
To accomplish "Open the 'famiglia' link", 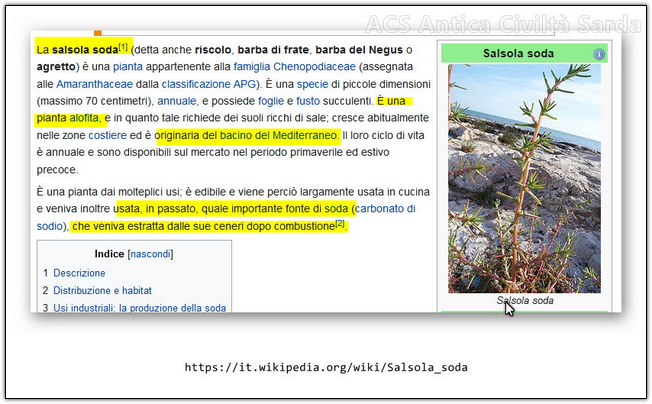I will tap(254, 66).
